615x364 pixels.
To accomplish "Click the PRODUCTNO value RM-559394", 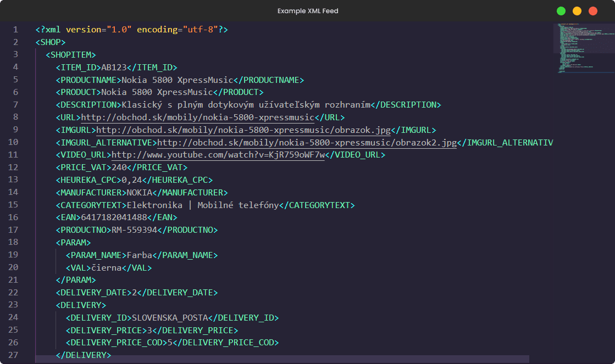I will pyautogui.click(x=134, y=230).
